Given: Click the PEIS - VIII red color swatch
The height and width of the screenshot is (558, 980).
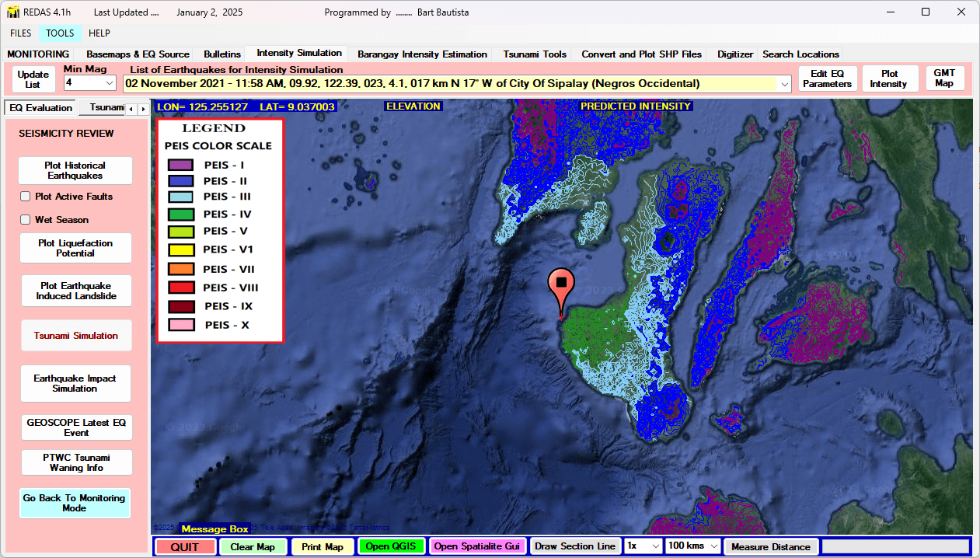Looking at the screenshot, I should point(180,288).
